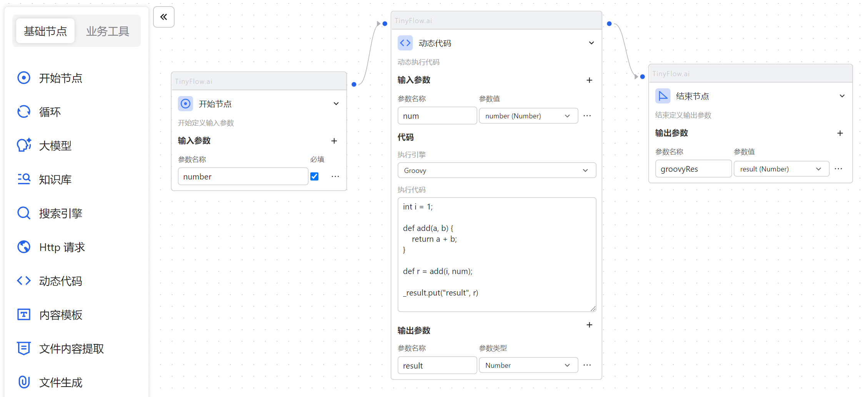868x397 pixels.
Task: Select 知识库 in the node list
Action: [x=55, y=179]
